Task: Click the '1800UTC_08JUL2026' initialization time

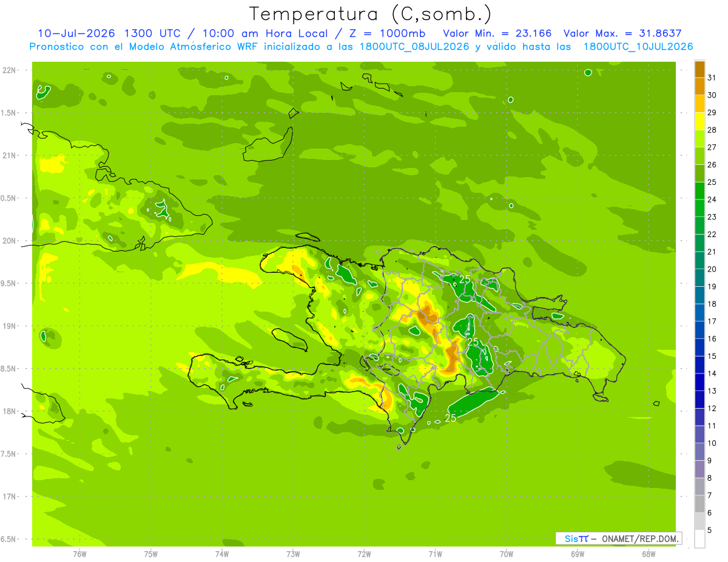Action: 413,47
